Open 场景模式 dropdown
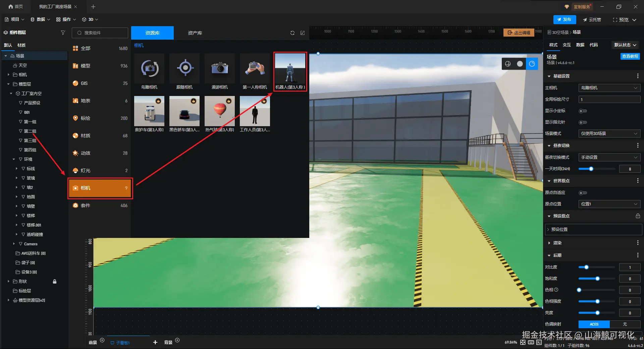This screenshot has width=644, height=349. [x=609, y=134]
